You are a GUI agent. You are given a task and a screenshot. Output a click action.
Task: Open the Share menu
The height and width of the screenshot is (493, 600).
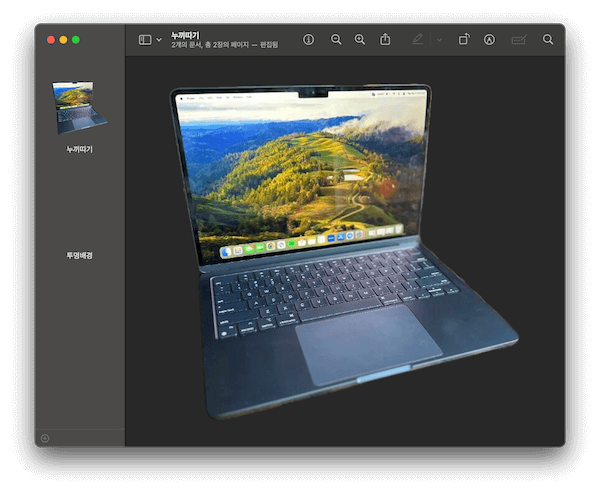click(x=385, y=39)
